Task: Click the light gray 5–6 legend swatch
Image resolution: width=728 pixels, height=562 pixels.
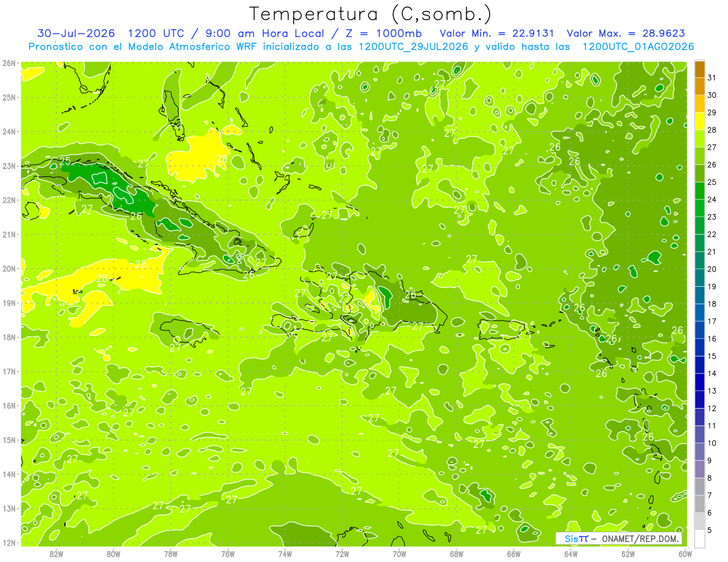Action: click(699, 521)
